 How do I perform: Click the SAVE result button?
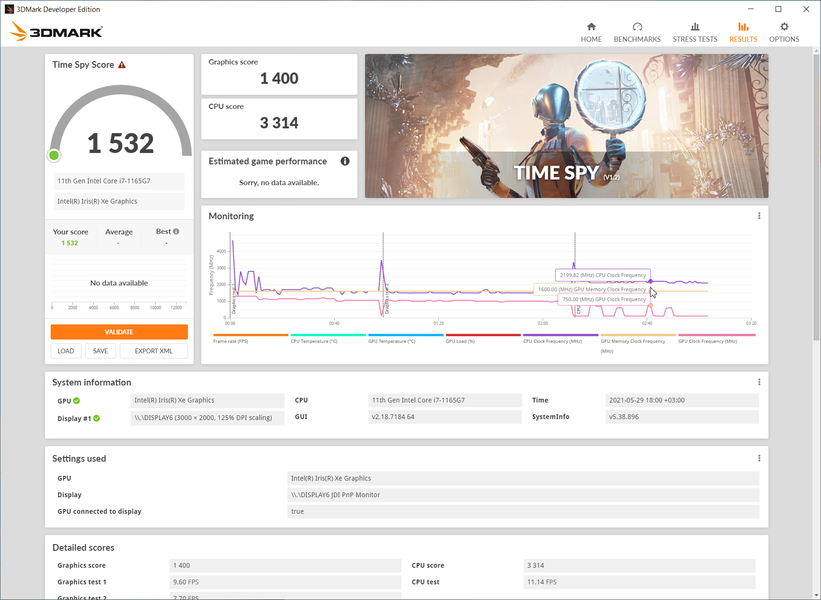(x=100, y=351)
